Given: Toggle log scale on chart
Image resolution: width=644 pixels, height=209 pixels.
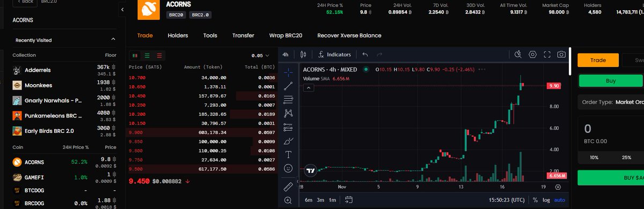Looking at the screenshot, I should [x=546, y=200].
